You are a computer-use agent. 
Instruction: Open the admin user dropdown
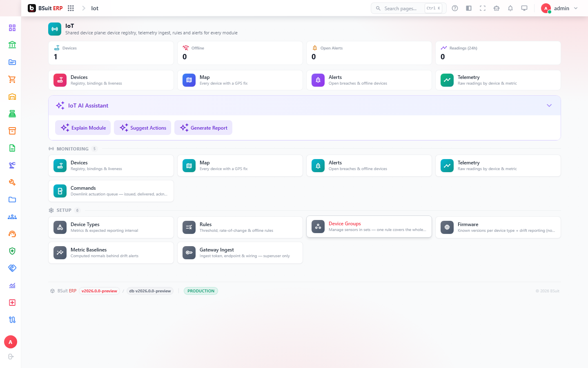[560, 8]
